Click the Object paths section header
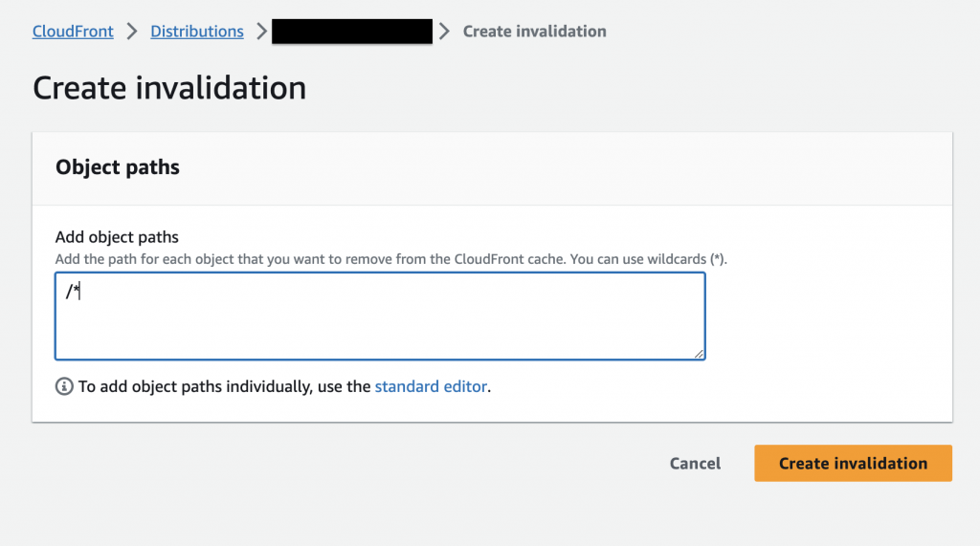Screen dimensions: 980x546 [118, 167]
